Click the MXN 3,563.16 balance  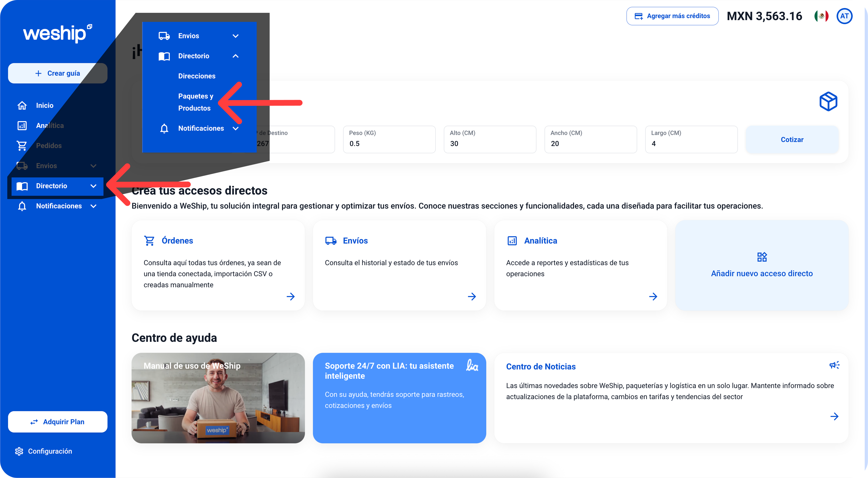click(764, 16)
